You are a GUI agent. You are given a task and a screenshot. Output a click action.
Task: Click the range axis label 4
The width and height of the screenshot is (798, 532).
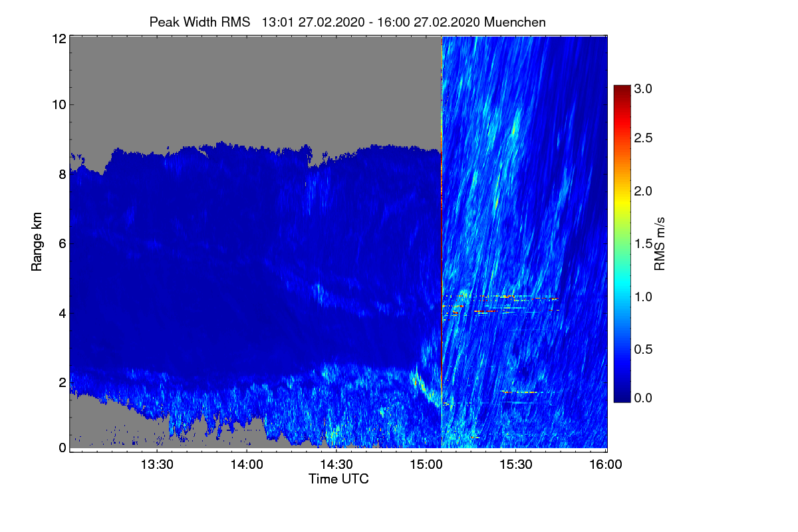(62, 313)
